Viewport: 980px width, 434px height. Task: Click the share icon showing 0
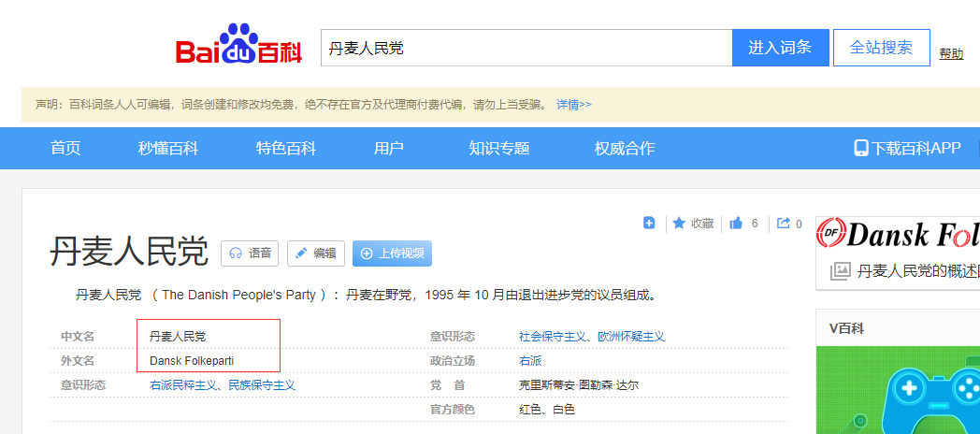(x=783, y=223)
